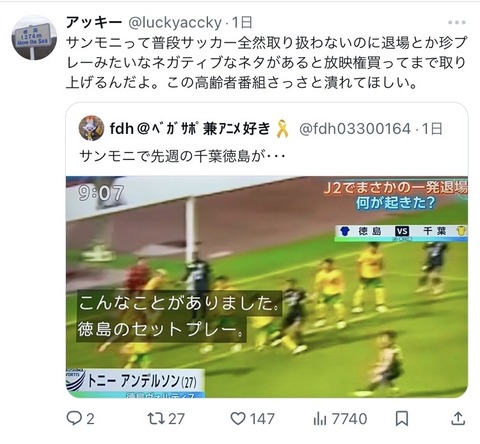480x444 pixels.
Task: Bookmark this post
Action: tap(402, 419)
